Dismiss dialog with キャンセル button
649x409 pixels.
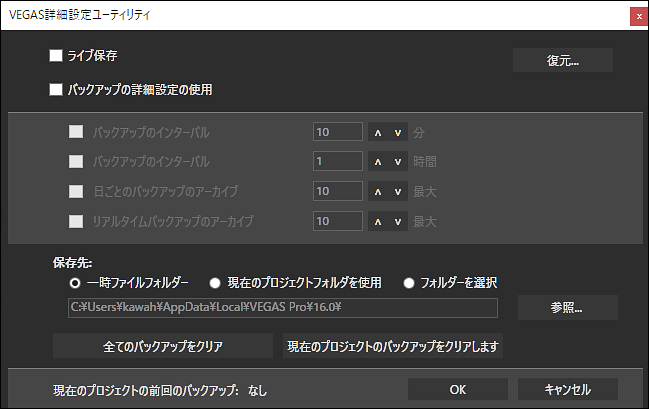coord(567,389)
